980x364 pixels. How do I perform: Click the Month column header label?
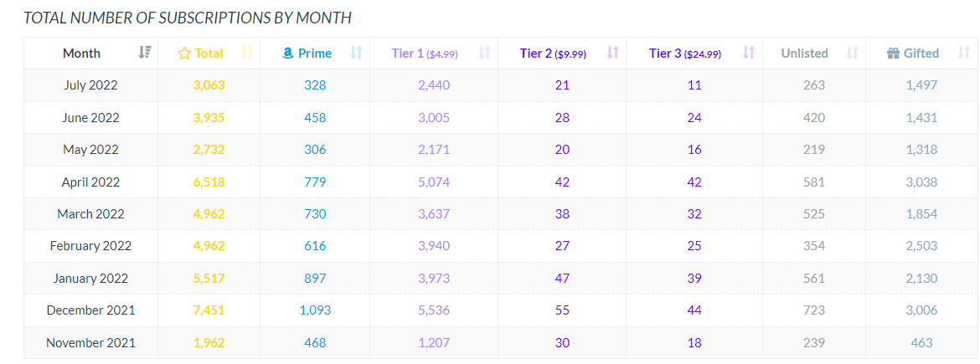(82, 53)
